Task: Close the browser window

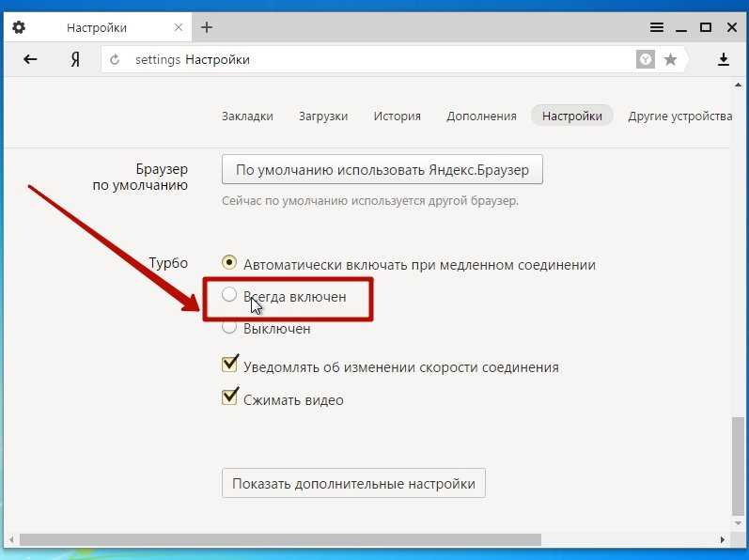Action: point(732,27)
